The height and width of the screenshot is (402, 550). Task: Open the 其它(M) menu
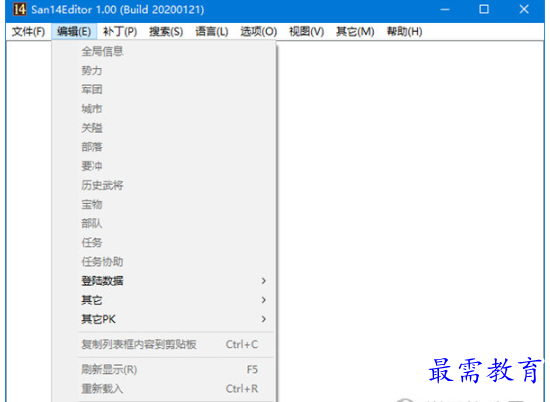click(355, 32)
